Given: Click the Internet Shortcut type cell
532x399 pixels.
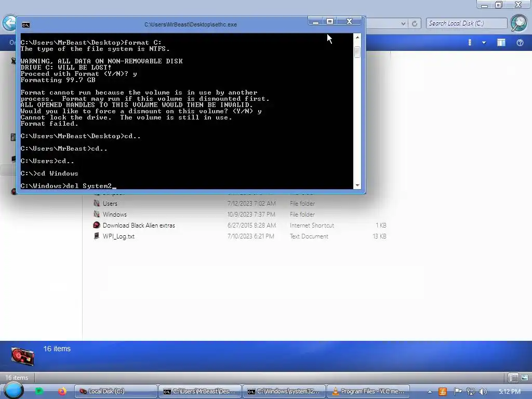Looking at the screenshot, I should pos(312,225).
